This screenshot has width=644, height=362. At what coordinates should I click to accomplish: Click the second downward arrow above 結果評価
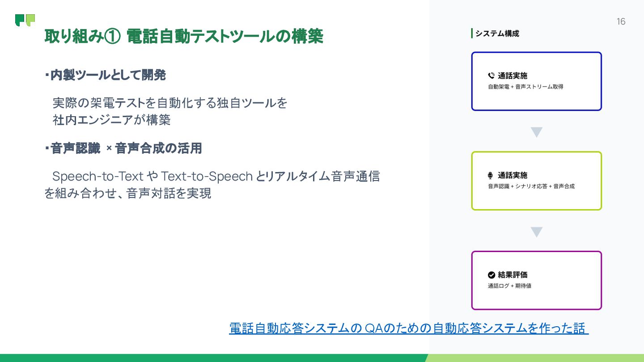pos(536,232)
